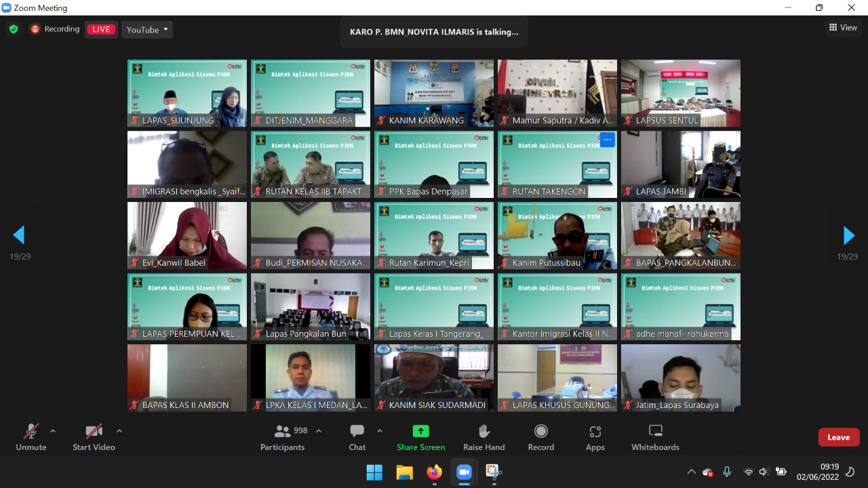Click the Record button
868x488 pixels.
point(540,437)
